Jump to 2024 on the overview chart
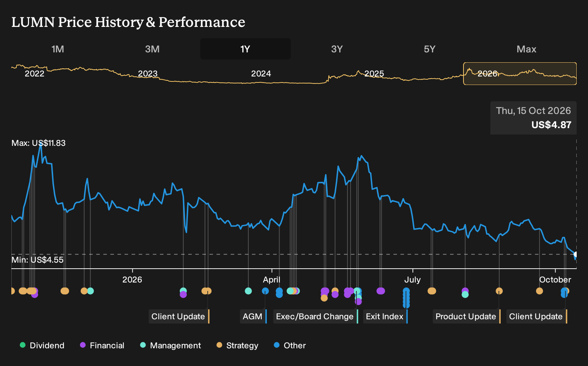Screen dimensions: 588x366 click(261, 74)
